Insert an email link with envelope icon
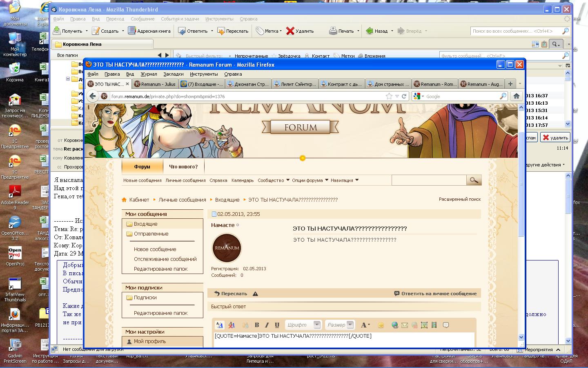 coord(404,325)
